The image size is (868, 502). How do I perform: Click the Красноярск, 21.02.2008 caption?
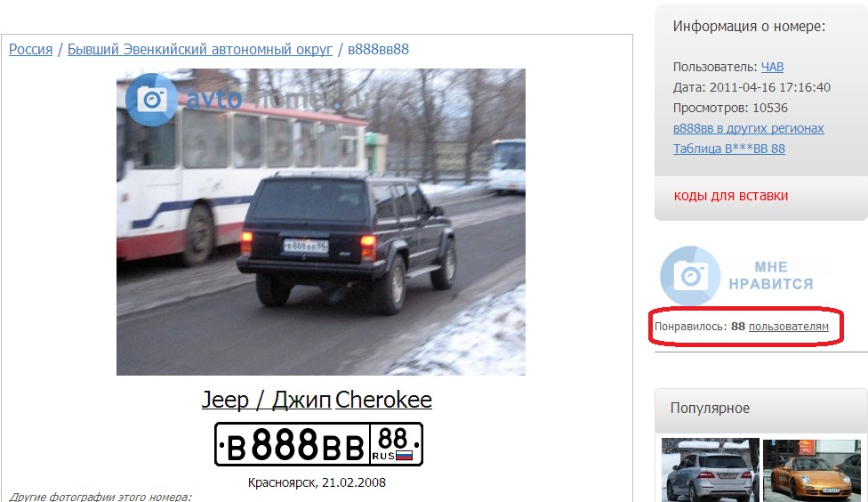point(317,482)
